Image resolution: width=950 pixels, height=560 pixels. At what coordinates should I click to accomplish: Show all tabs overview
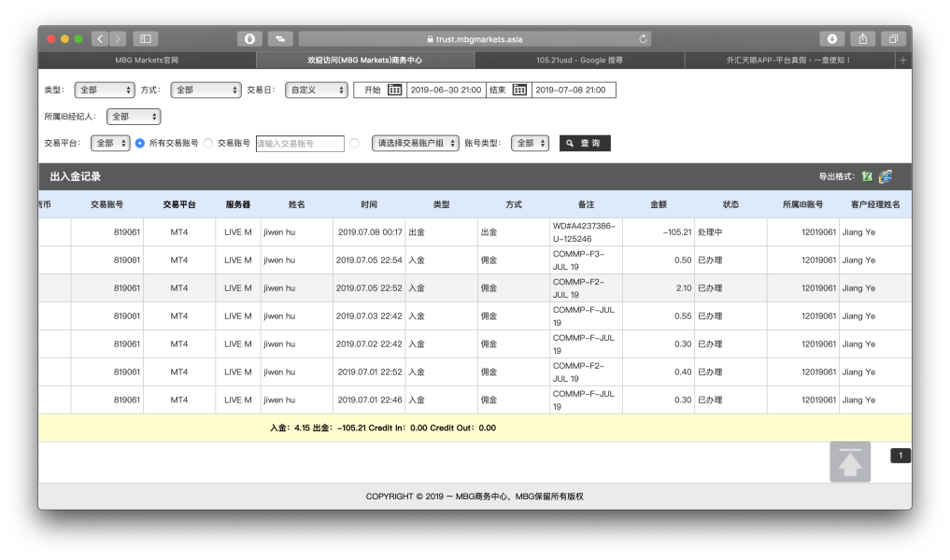pos(893,39)
